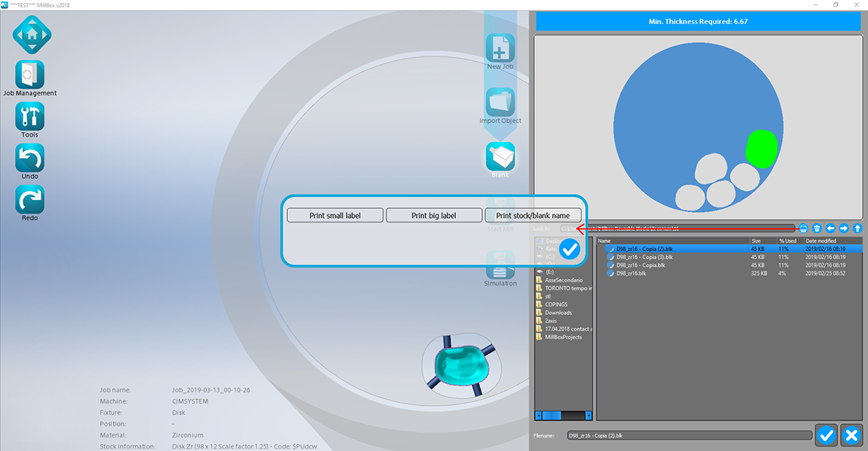Navigate forward with the right arrow icon
868x451 pixels.
pos(844,229)
